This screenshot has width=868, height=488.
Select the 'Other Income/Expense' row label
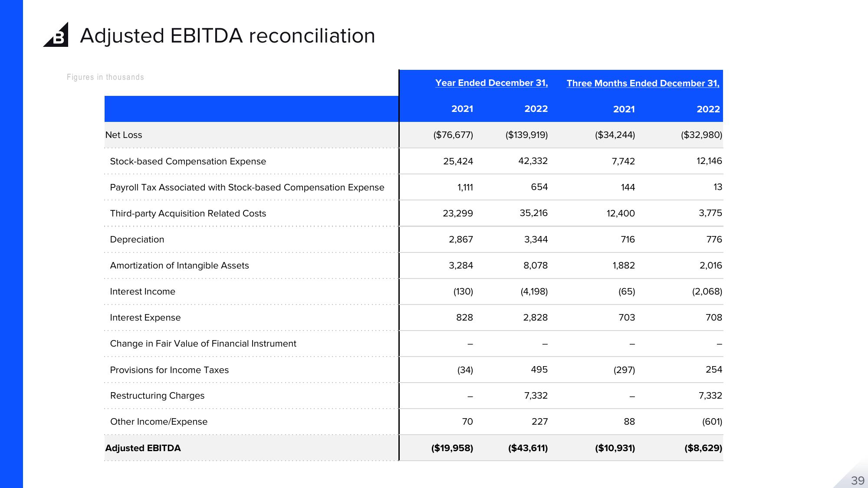[x=159, y=422]
